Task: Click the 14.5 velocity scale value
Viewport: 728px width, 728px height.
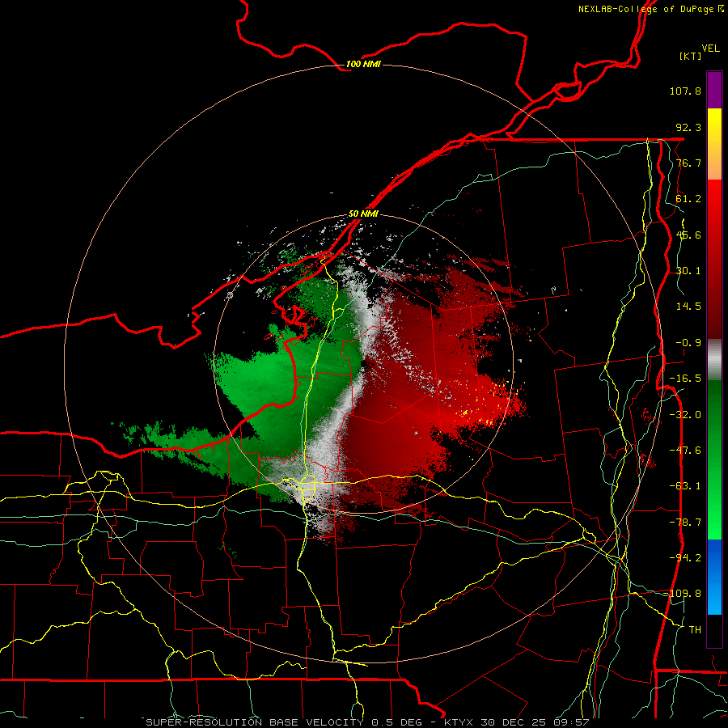Action: pyautogui.click(x=688, y=307)
